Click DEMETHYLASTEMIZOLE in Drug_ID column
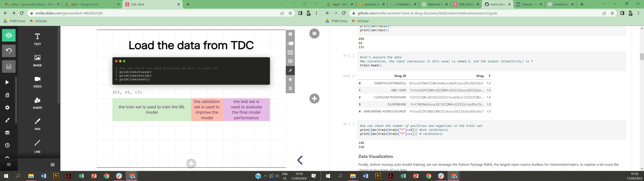The image size is (644, 181). [x=390, y=83]
